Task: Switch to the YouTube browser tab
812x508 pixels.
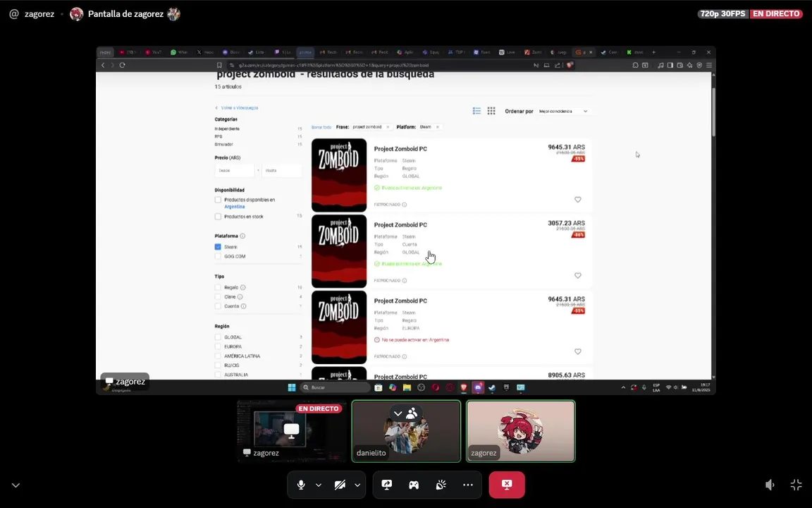Action: [154, 52]
